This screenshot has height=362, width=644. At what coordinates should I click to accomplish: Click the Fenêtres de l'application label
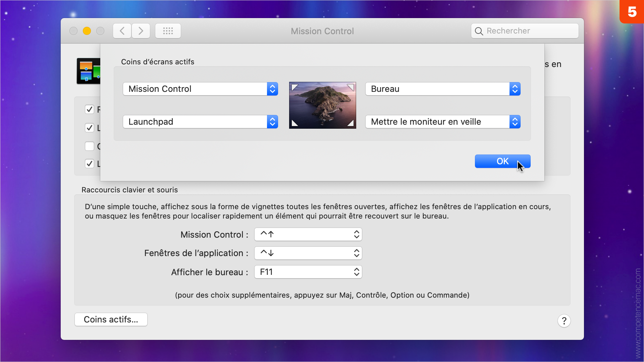click(196, 253)
